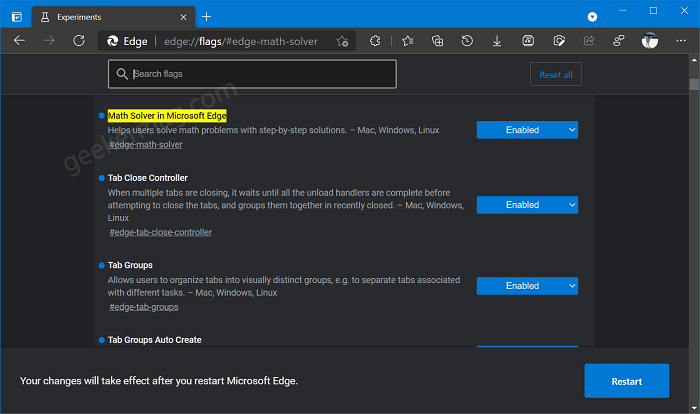Click the Math Solver description text
This screenshot has width=700, height=414.
(x=273, y=130)
